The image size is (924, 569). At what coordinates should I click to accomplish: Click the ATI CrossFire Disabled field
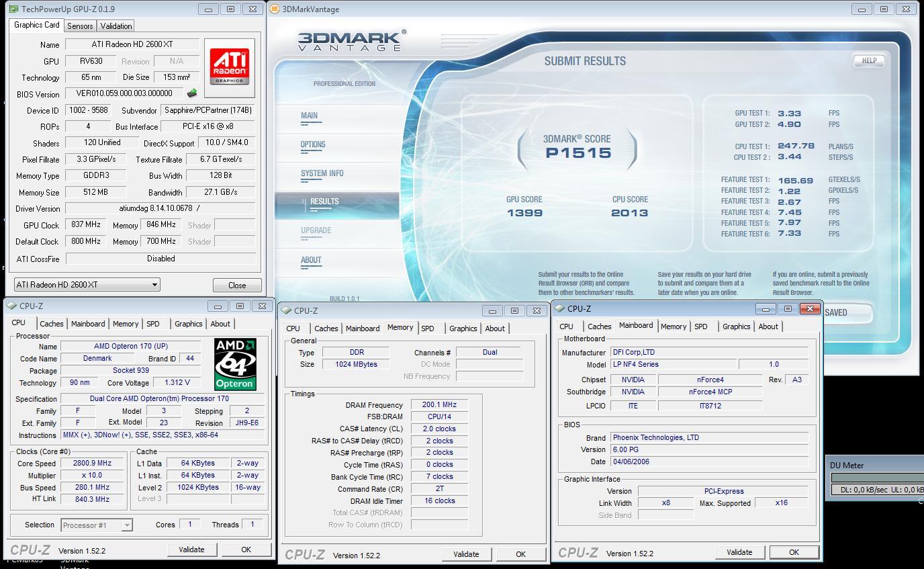[x=160, y=258]
